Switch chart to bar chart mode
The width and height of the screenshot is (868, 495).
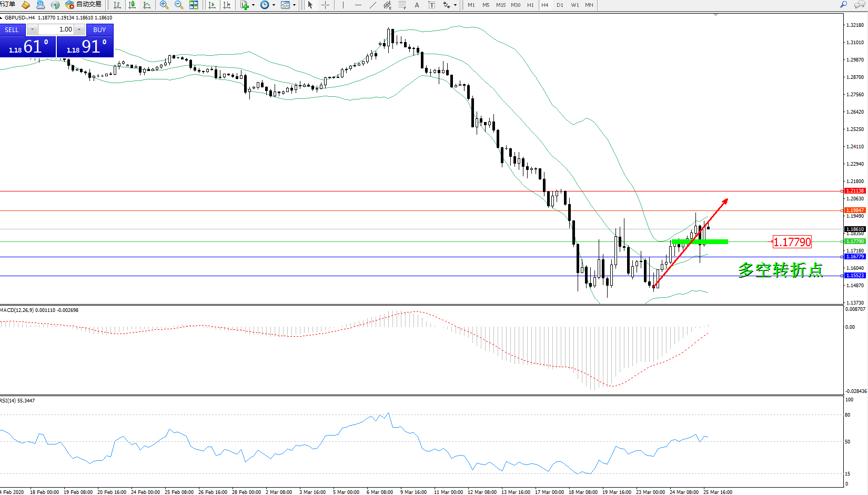pos(117,5)
